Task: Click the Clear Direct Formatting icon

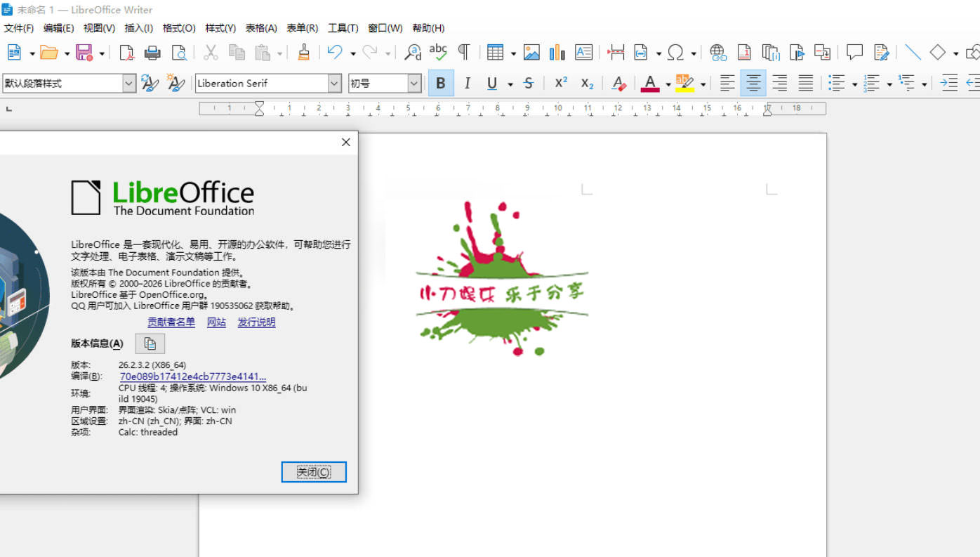Action: point(618,84)
